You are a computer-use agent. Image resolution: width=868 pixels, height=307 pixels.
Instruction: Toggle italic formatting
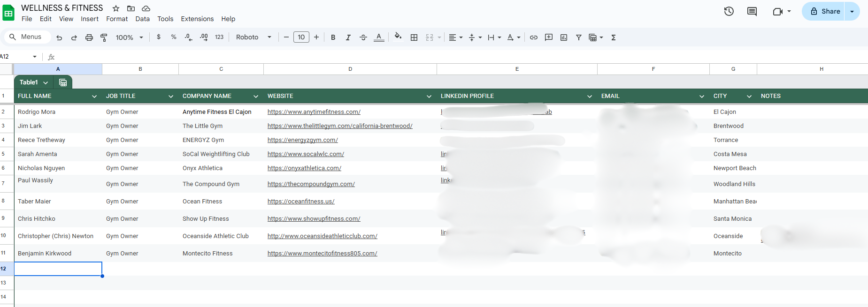[348, 37]
